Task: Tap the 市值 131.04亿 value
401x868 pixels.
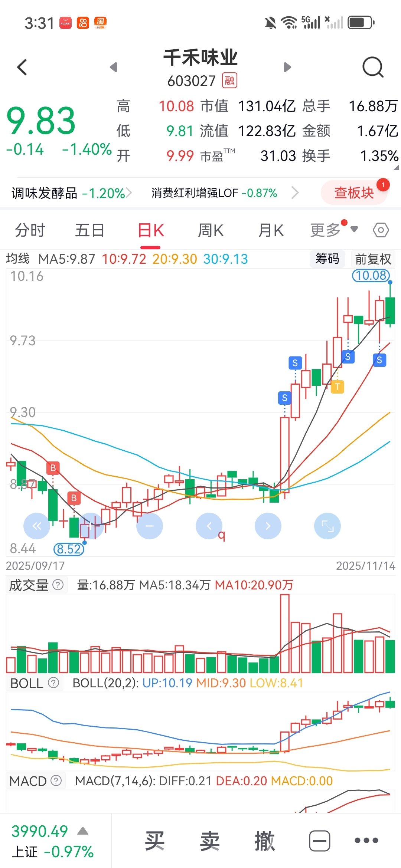Action: click(267, 106)
